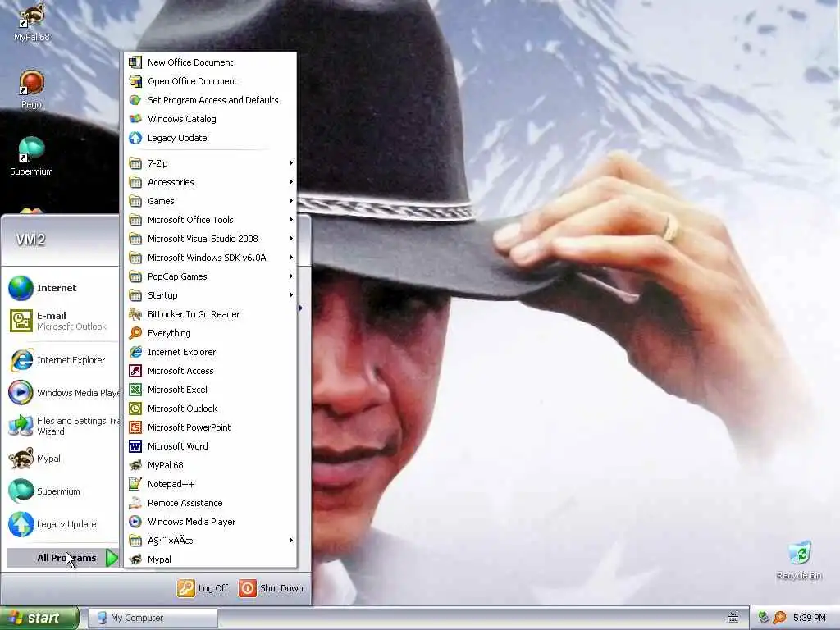Open the Pego desktop shortcut

pyautogui.click(x=31, y=89)
